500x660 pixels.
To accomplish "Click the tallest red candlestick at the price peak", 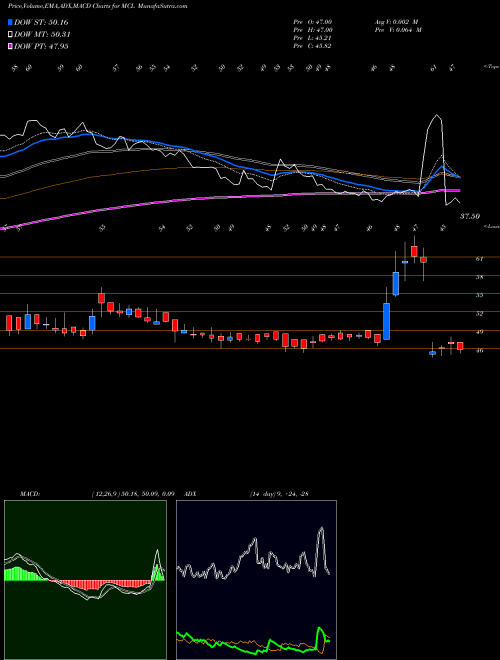I will pos(414,251).
